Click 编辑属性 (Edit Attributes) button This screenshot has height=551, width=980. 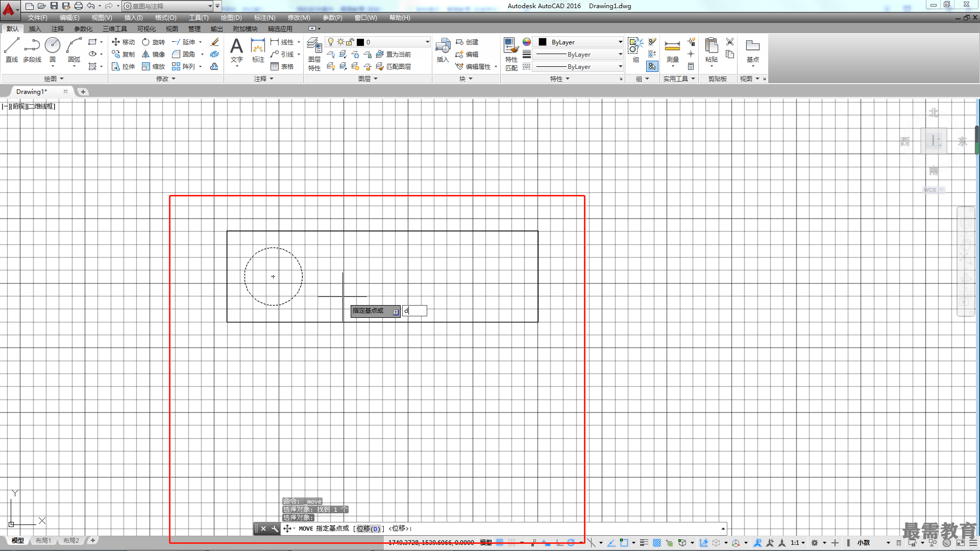click(x=474, y=66)
